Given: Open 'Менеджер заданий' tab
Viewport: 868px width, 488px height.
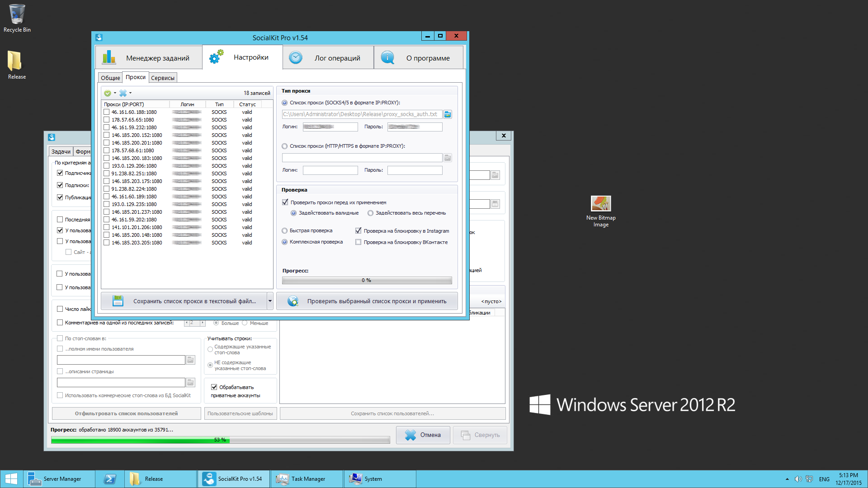Looking at the screenshot, I should point(149,58).
